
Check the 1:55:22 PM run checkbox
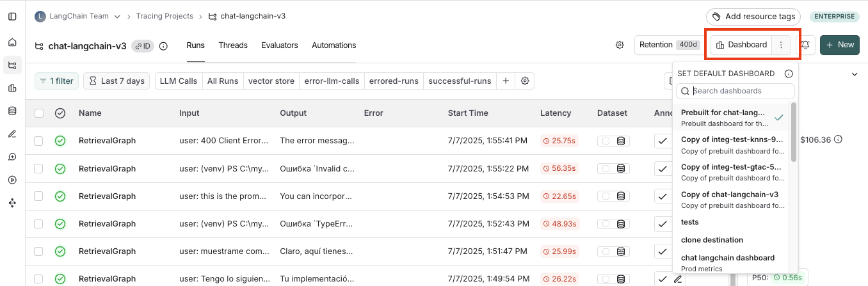click(39, 169)
